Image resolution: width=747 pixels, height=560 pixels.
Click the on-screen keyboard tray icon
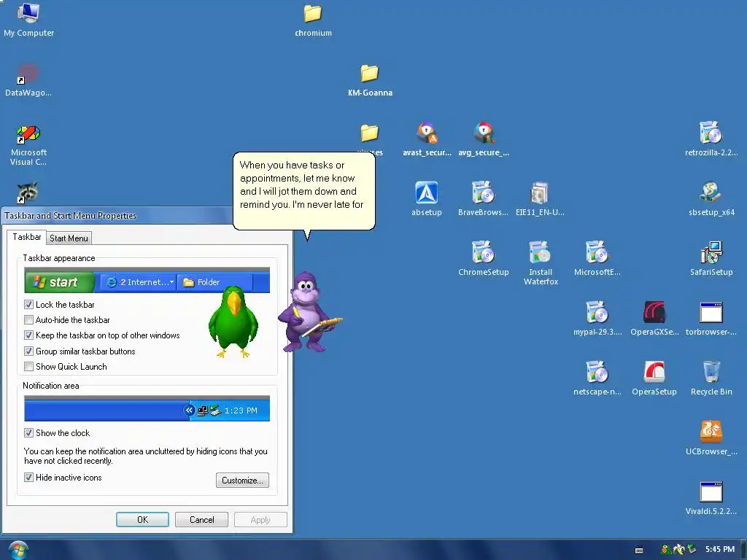639,550
